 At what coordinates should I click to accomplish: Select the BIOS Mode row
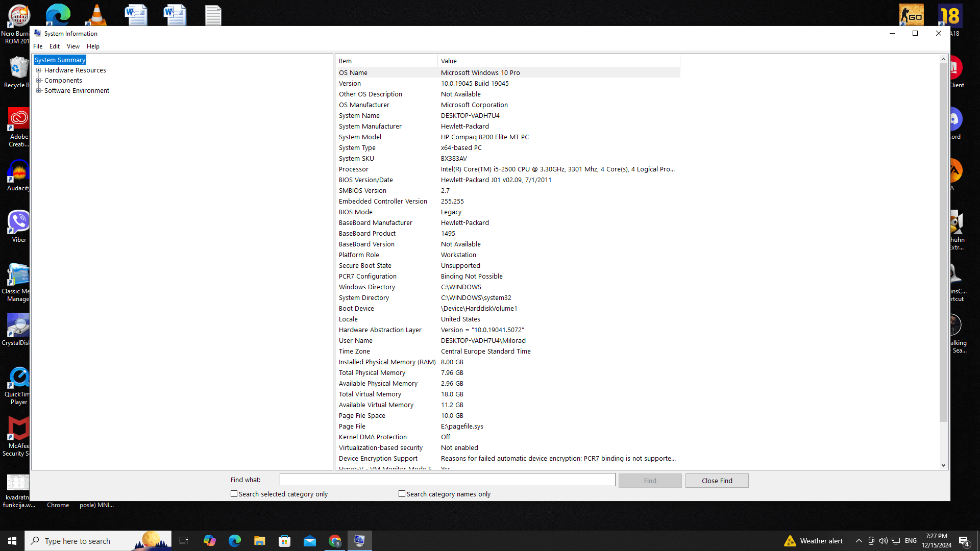(x=508, y=212)
